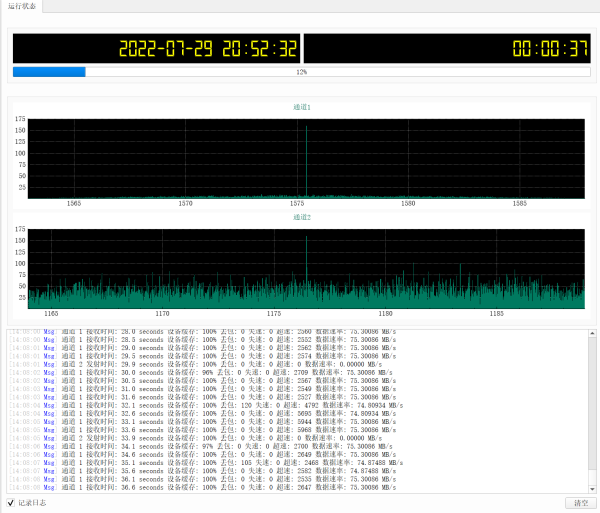The height and width of the screenshot is (513, 600).
Task: Click the 2022-07-29 date and time display
Action: pos(155,49)
